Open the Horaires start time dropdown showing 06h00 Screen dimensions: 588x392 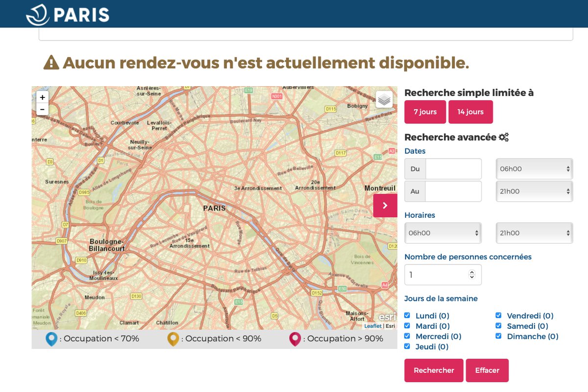pyautogui.click(x=442, y=232)
